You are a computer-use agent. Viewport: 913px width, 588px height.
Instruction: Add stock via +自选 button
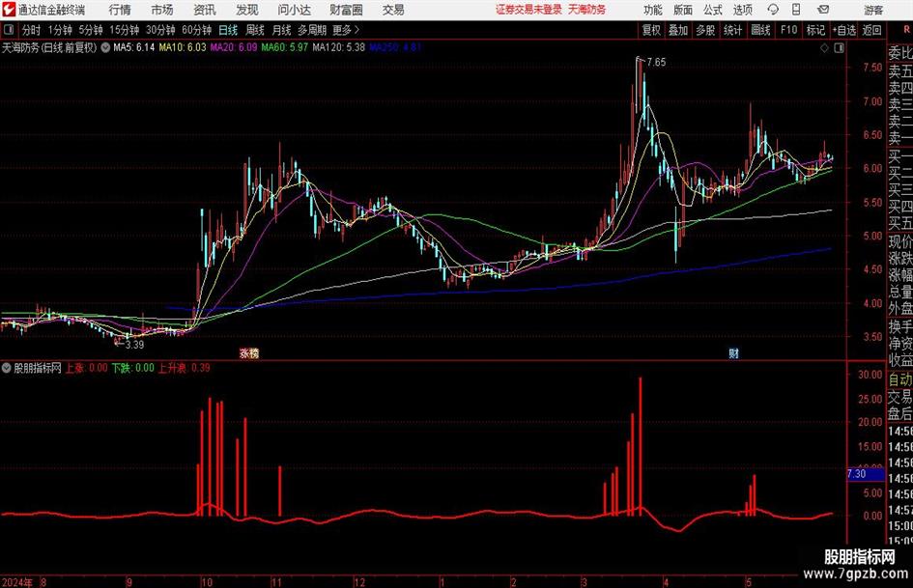click(x=843, y=30)
